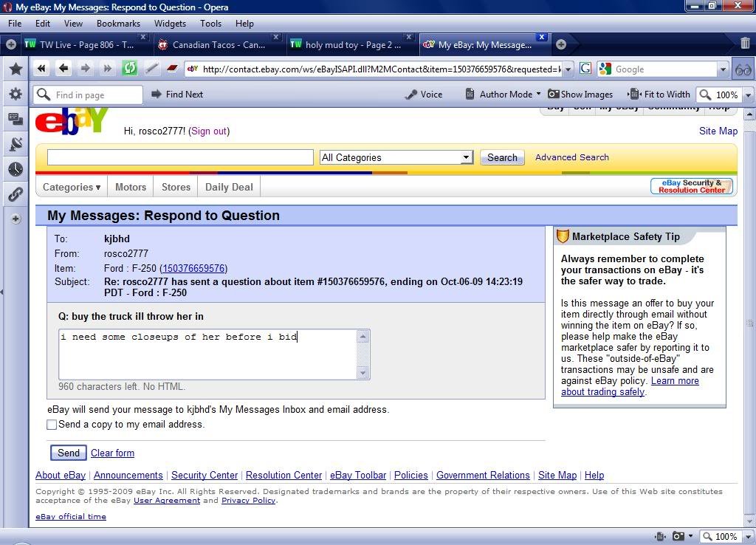
Task: Click the browser address bar URL
Action: (x=382, y=69)
